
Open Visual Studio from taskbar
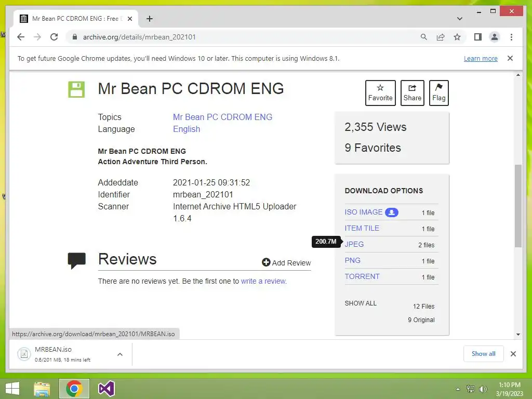pyautogui.click(x=106, y=389)
